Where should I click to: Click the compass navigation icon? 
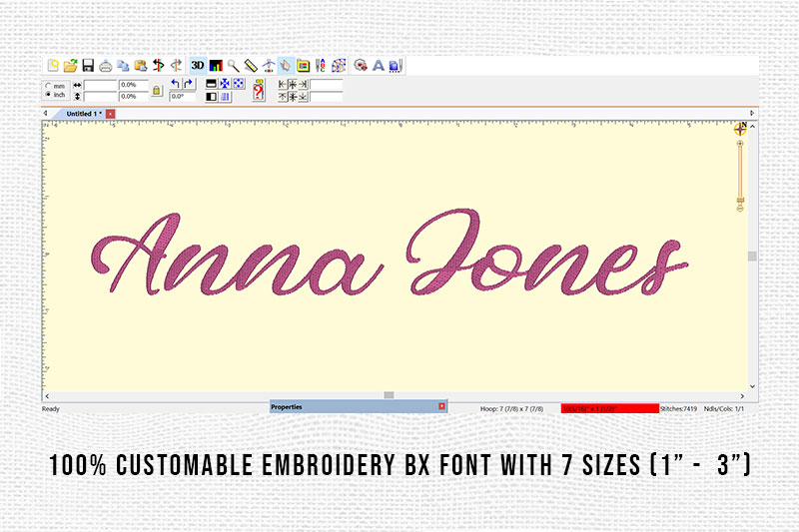pos(740,129)
